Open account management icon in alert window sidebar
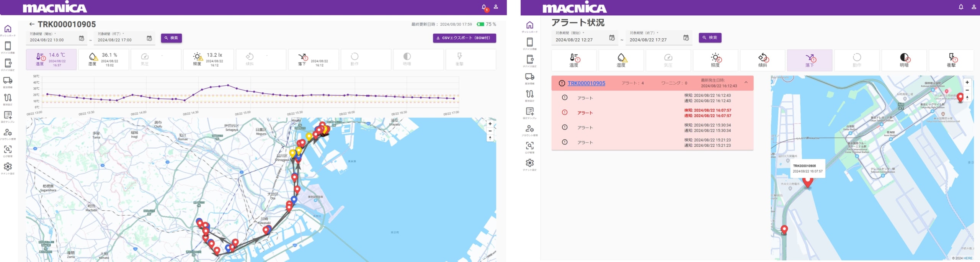 click(530, 129)
